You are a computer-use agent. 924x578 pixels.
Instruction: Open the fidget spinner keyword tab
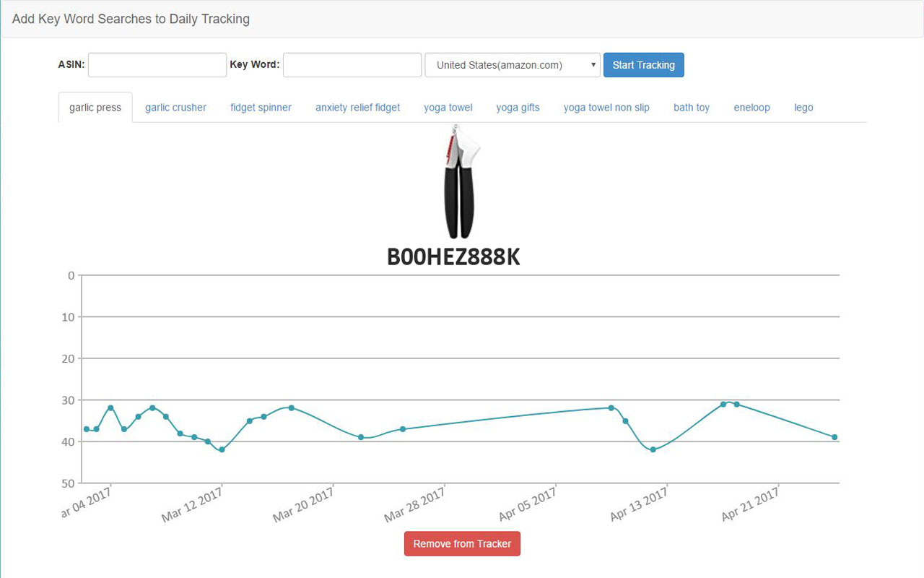click(x=261, y=107)
